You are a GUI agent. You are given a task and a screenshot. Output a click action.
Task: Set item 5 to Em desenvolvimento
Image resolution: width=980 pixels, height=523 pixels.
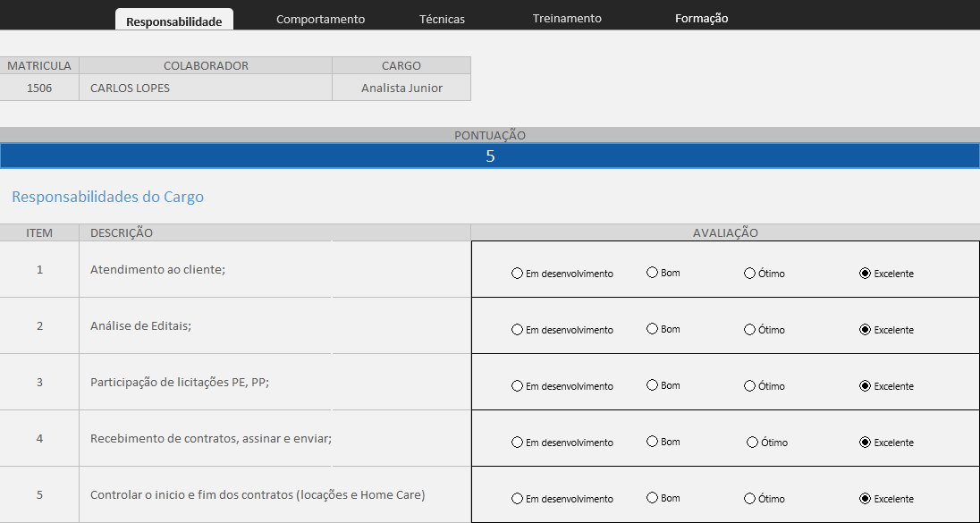pos(517,499)
